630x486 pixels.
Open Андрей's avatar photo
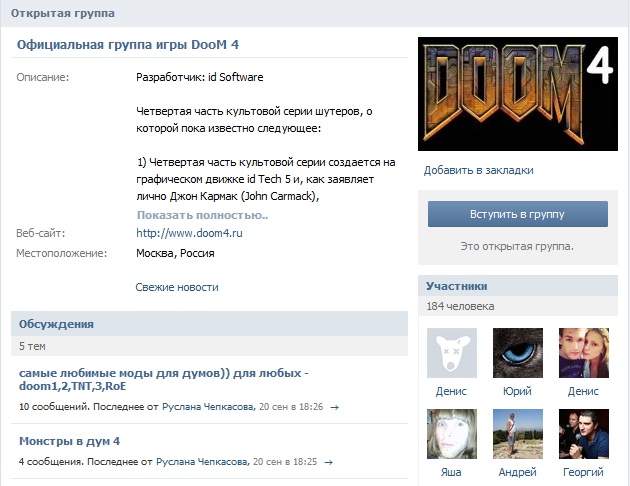click(518, 434)
